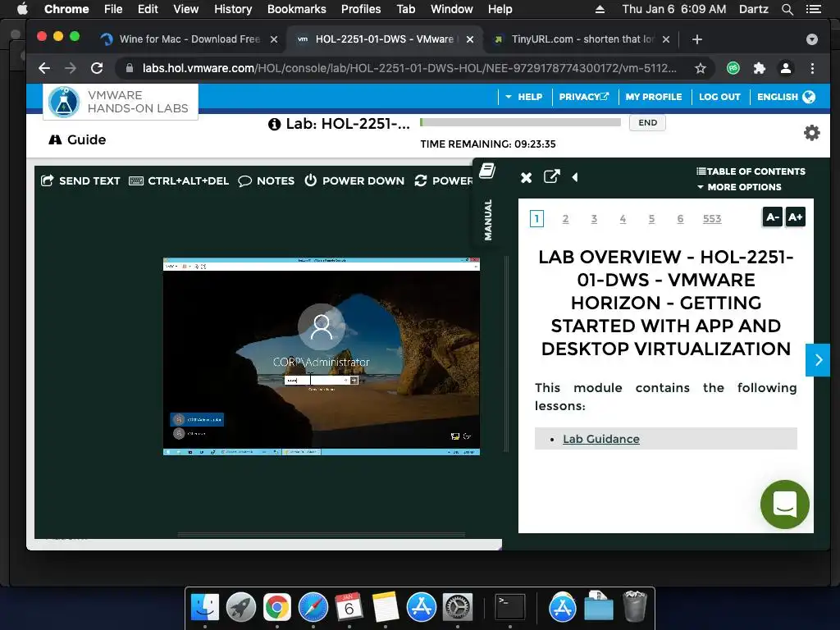Jump to last manual page 553
This screenshot has width=840, height=630.
[x=712, y=218]
